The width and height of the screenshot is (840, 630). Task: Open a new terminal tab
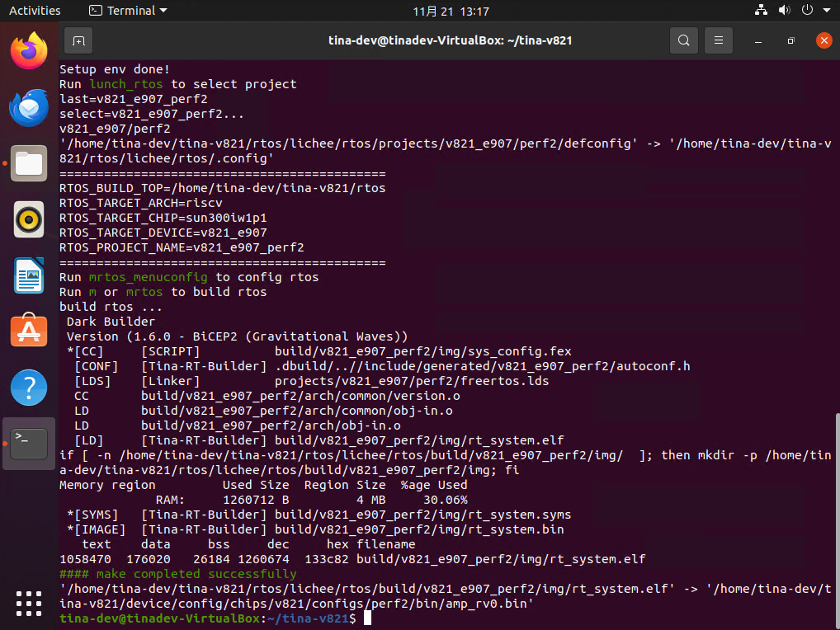(x=78, y=40)
